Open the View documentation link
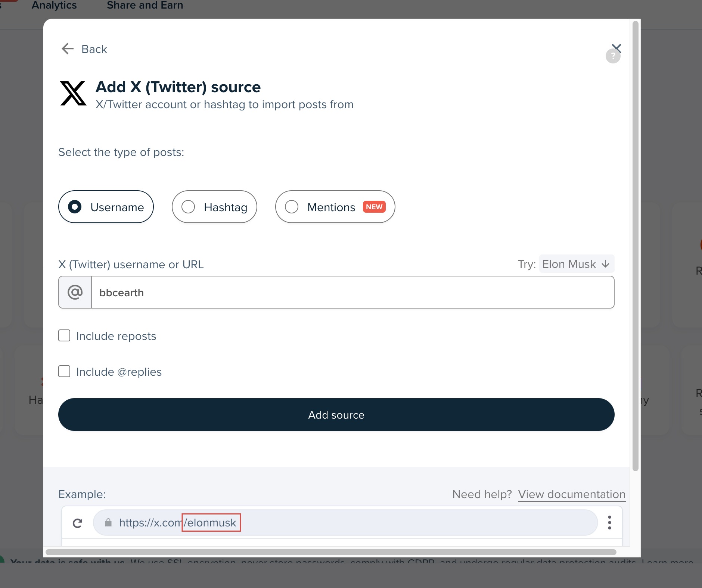702x588 pixels. [572, 494]
